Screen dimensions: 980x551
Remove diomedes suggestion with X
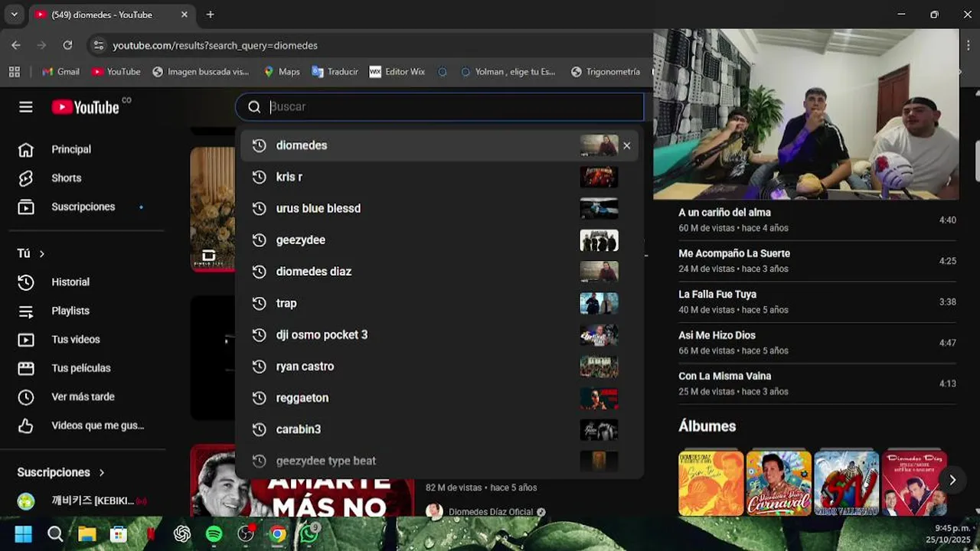[626, 145]
